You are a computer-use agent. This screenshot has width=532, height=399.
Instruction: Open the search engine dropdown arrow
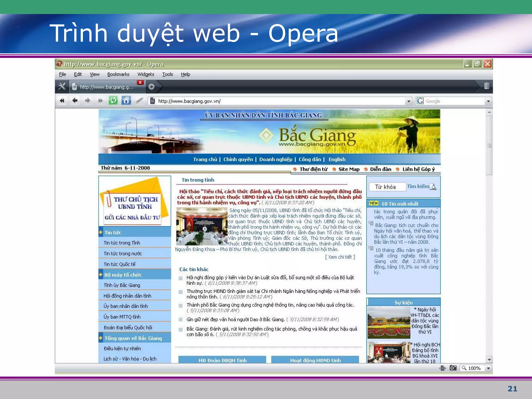click(x=488, y=101)
